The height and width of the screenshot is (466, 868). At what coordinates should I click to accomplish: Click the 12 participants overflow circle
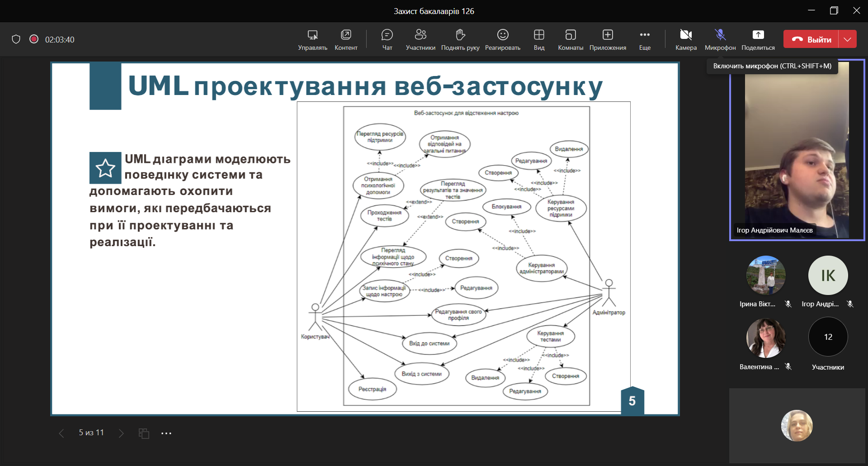tap(828, 337)
